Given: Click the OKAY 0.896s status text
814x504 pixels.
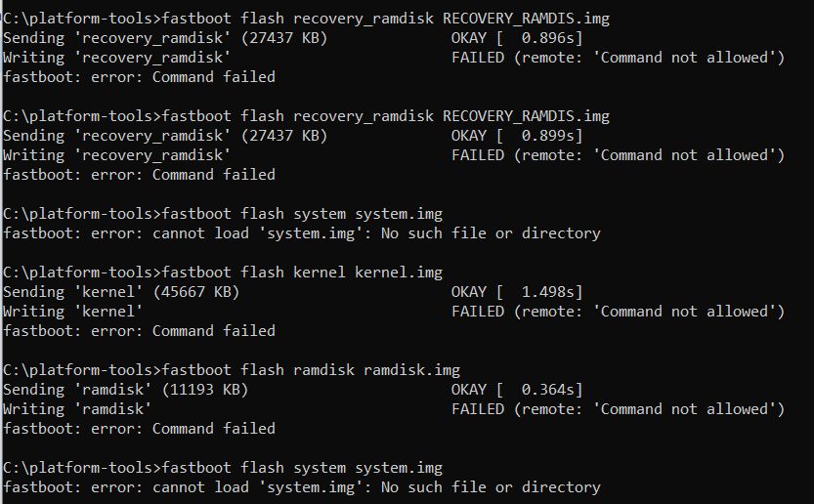Looking at the screenshot, I should [x=517, y=38].
